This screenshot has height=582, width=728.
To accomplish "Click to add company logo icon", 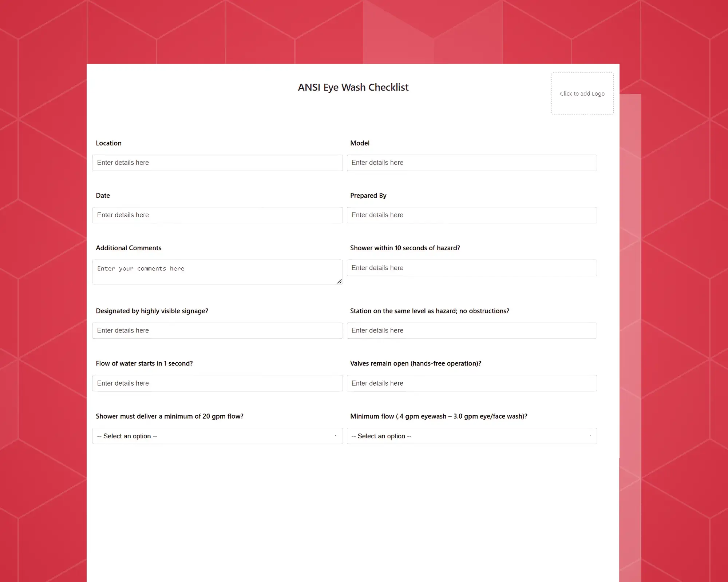I will [x=582, y=93].
